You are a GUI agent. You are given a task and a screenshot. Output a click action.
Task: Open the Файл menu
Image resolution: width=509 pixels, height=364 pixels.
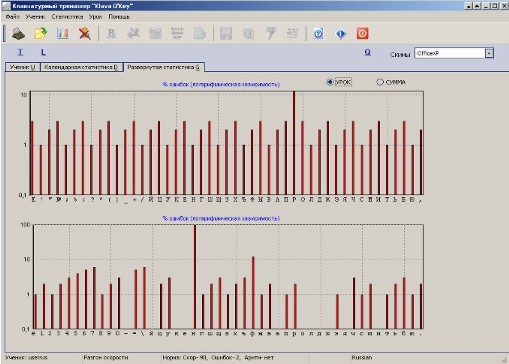[x=13, y=17]
